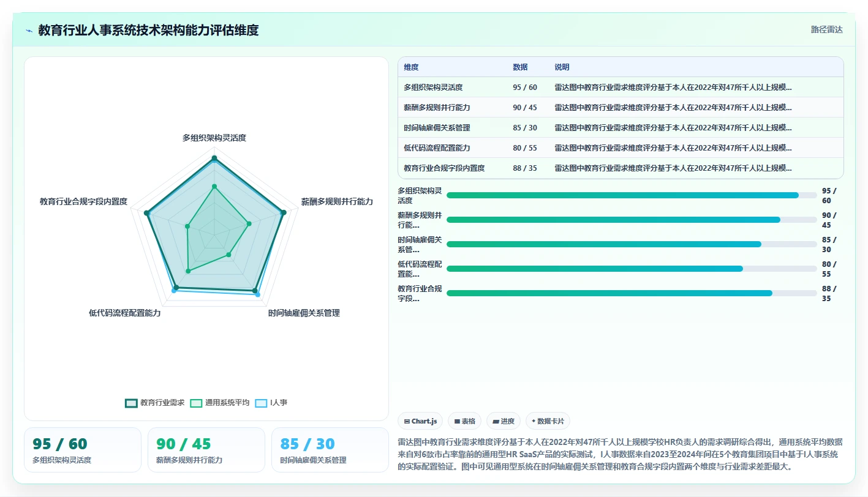The height and width of the screenshot is (497, 868).
Task: Toggle the I人事 legend item
Action: coord(271,403)
